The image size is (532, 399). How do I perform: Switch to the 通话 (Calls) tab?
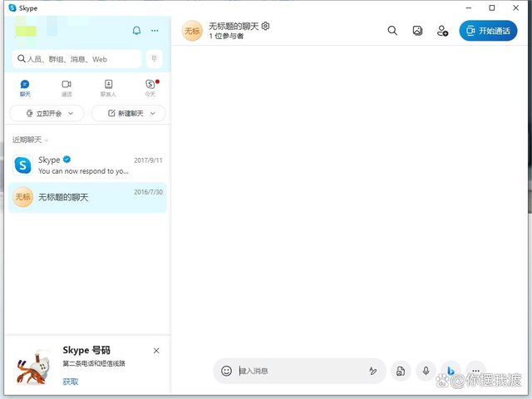[x=66, y=88]
